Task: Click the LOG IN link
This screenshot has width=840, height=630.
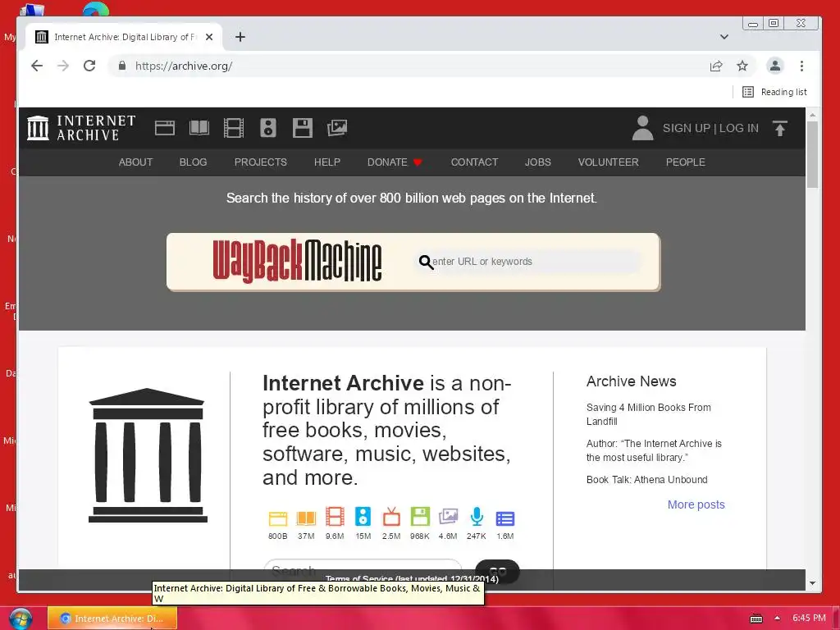Action: click(739, 128)
